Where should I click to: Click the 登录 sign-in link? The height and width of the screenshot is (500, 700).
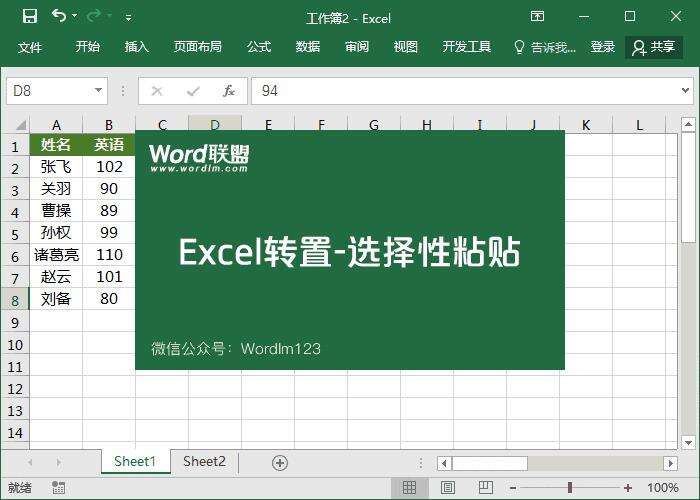click(602, 46)
